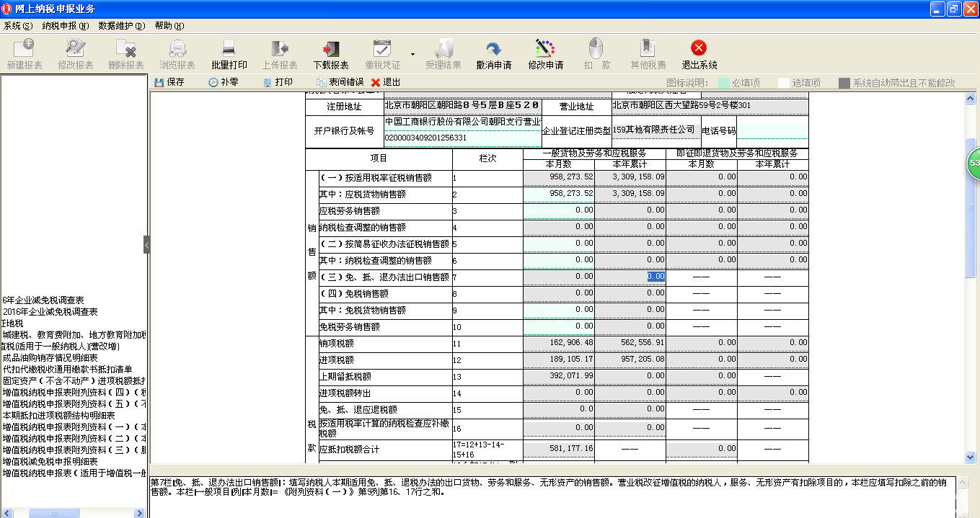The width and height of the screenshot is (980, 518).
Task: Click 销项税额 本月数 value 162,906.48
Action: (x=559, y=343)
